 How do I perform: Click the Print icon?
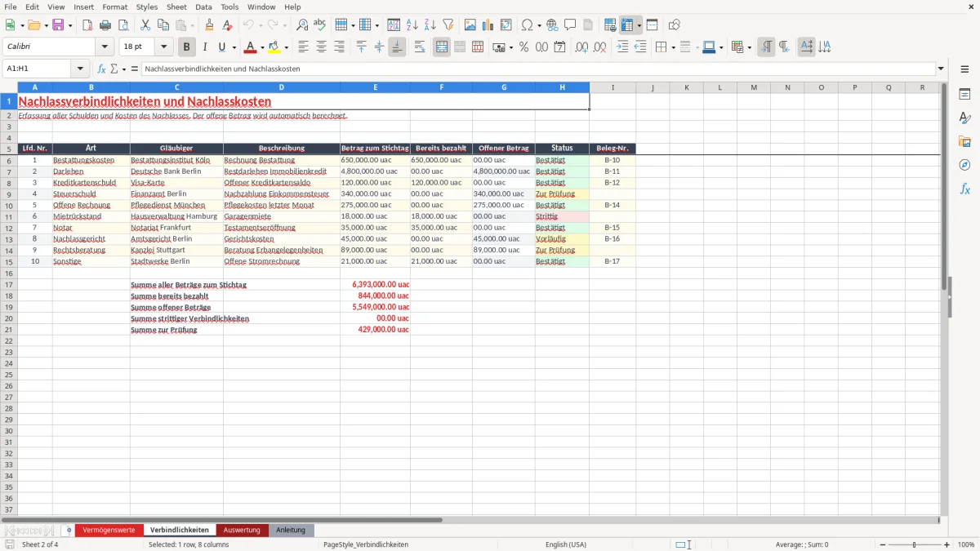[105, 25]
